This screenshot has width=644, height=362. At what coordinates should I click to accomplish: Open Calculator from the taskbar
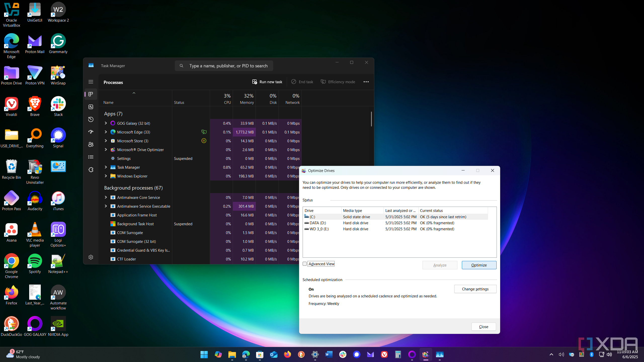[398, 354]
